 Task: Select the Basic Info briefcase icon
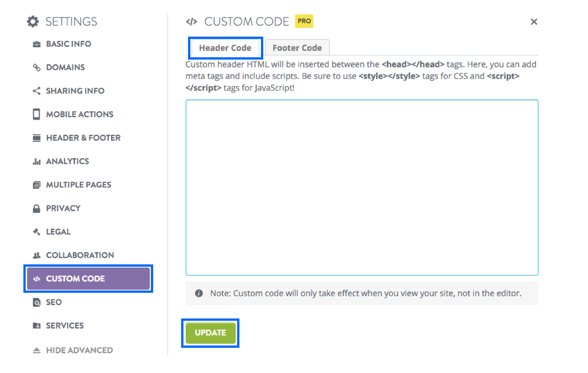(x=37, y=44)
